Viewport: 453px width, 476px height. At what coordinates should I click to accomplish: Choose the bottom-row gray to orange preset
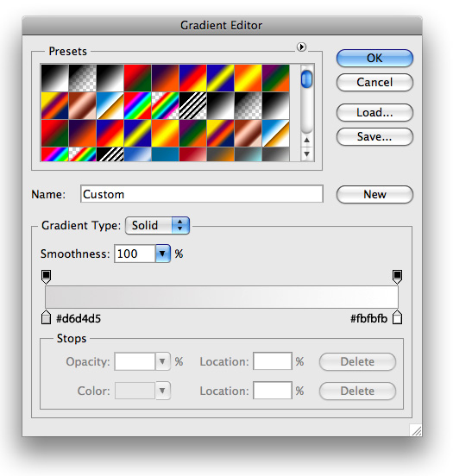click(x=220, y=154)
